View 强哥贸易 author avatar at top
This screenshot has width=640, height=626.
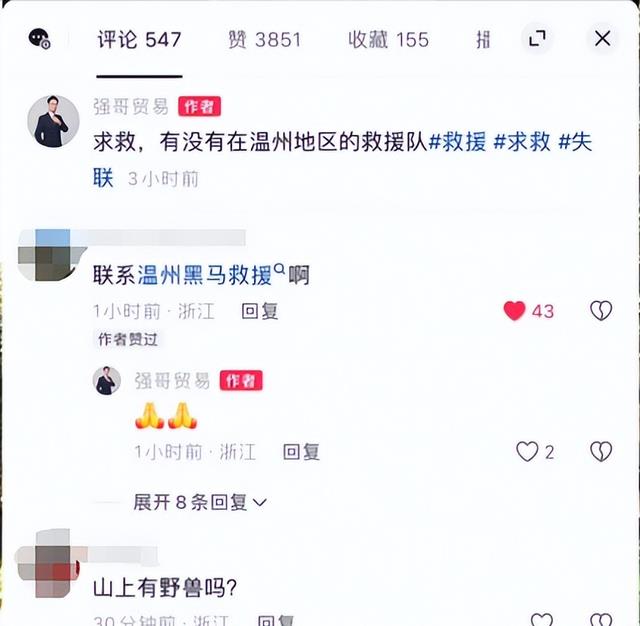(x=53, y=121)
